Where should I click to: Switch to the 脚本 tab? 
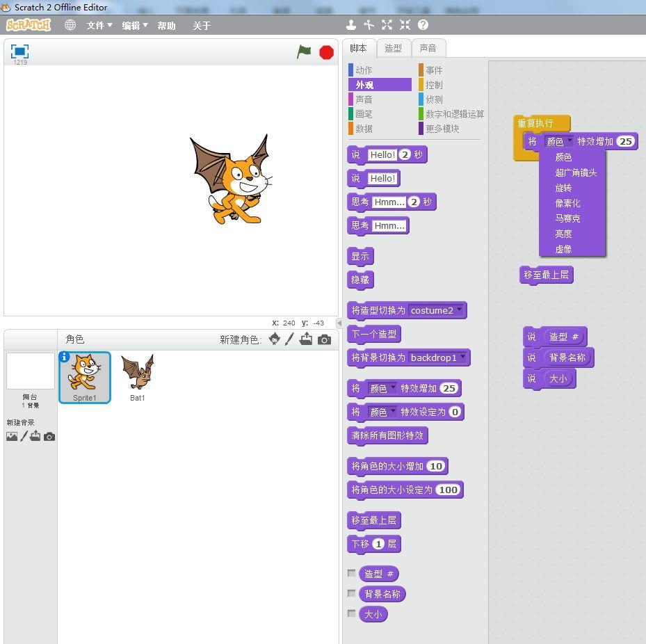click(358, 48)
